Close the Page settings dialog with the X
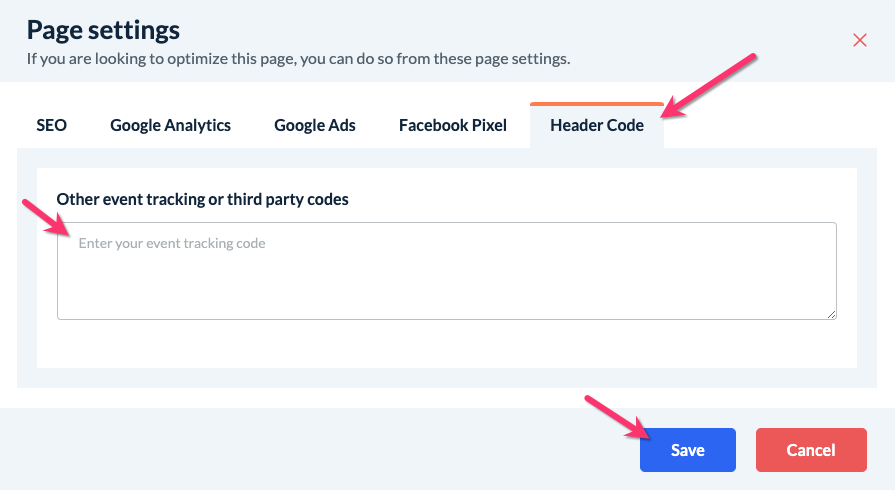 (x=859, y=40)
